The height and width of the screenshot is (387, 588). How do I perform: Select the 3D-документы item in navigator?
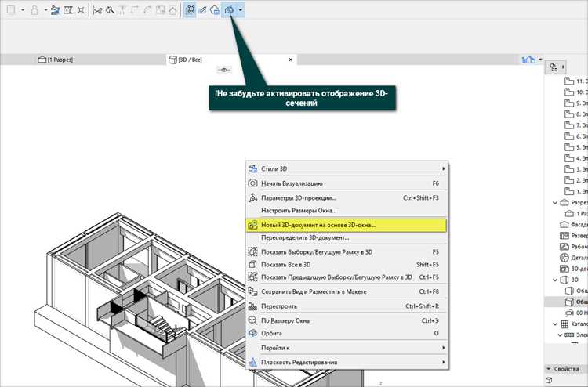pyautogui.click(x=573, y=269)
